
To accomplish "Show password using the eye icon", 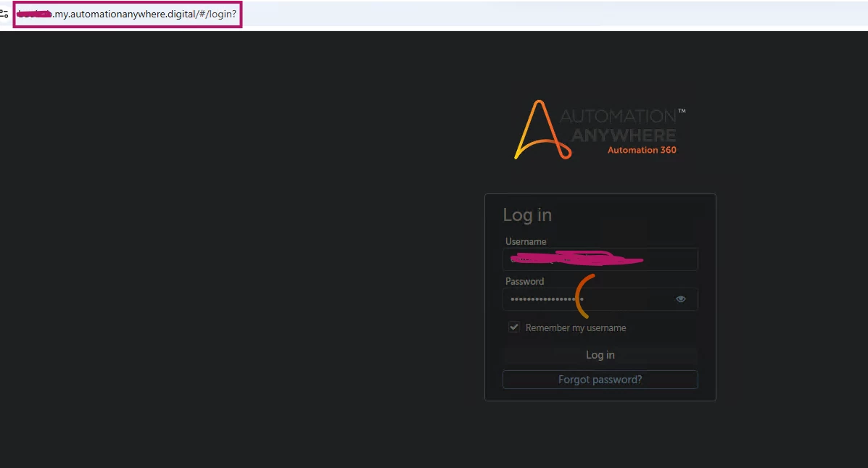I will tap(681, 299).
